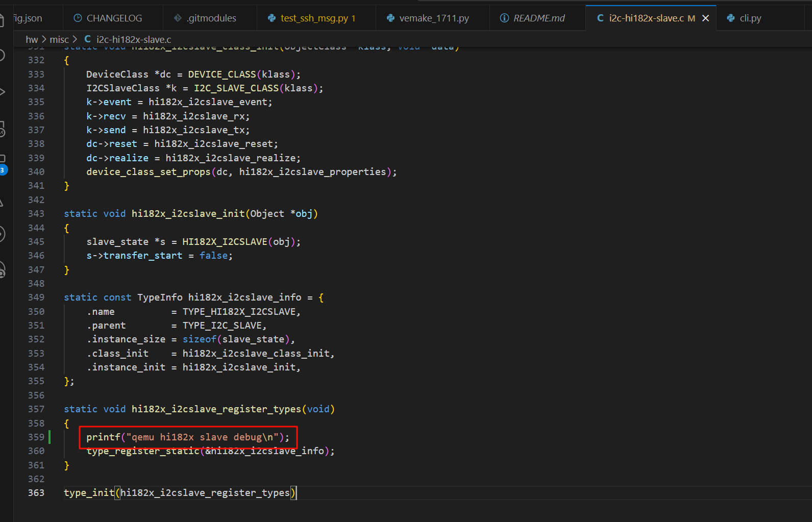The width and height of the screenshot is (812, 522).
Task: Click the info icon on the README.md tab
Action: point(504,18)
